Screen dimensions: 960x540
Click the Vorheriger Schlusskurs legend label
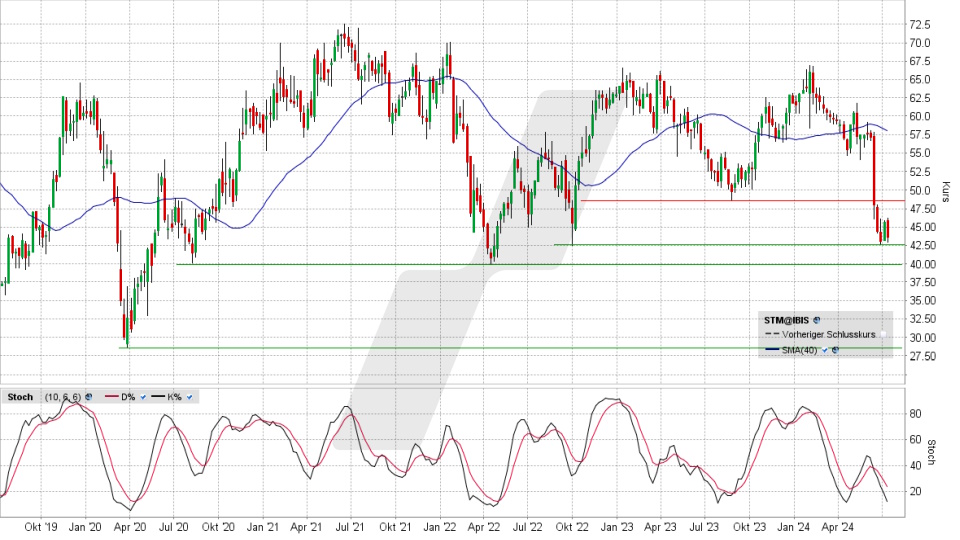point(828,334)
